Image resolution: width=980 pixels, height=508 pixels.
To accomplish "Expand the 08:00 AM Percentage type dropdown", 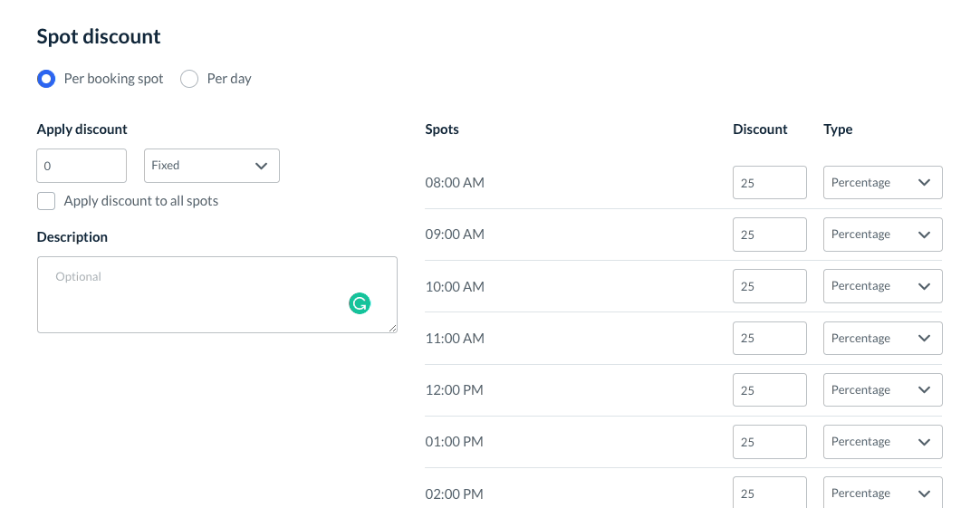I will click(x=882, y=183).
